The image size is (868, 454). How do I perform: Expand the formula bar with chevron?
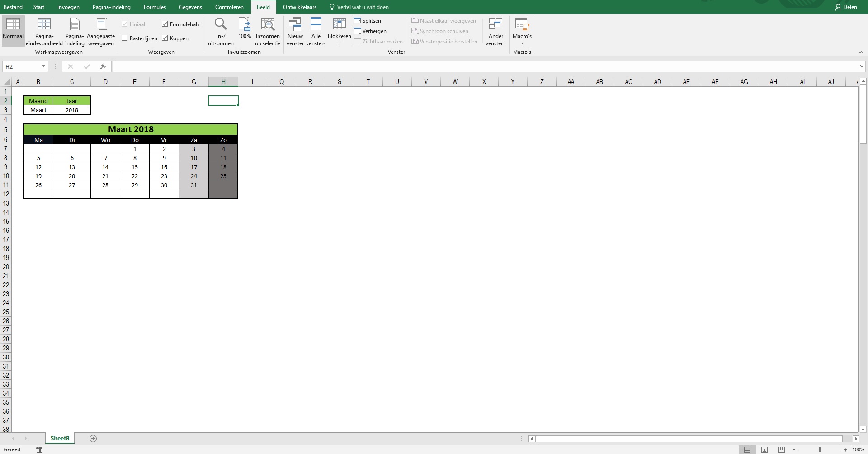point(862,66)
